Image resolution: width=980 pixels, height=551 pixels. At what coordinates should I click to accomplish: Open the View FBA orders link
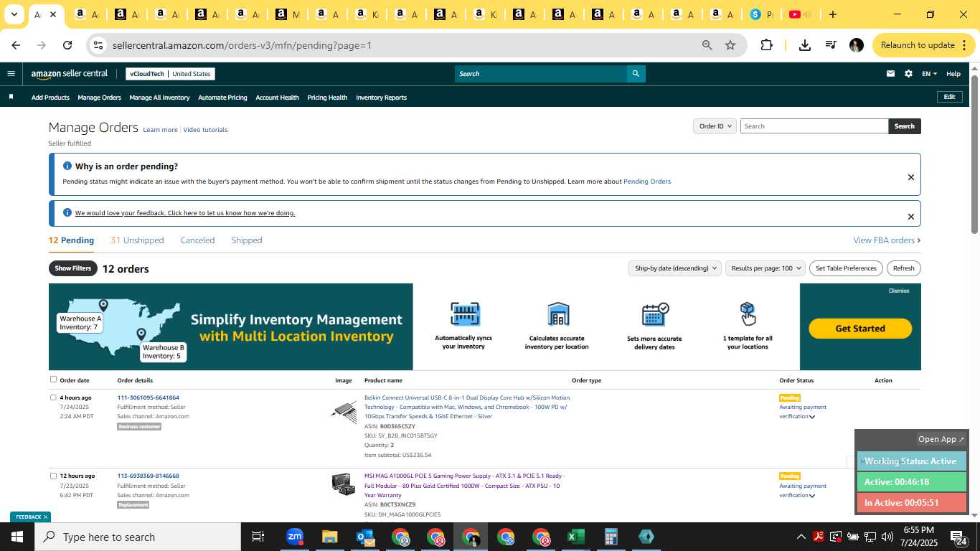tap(887, 240)
